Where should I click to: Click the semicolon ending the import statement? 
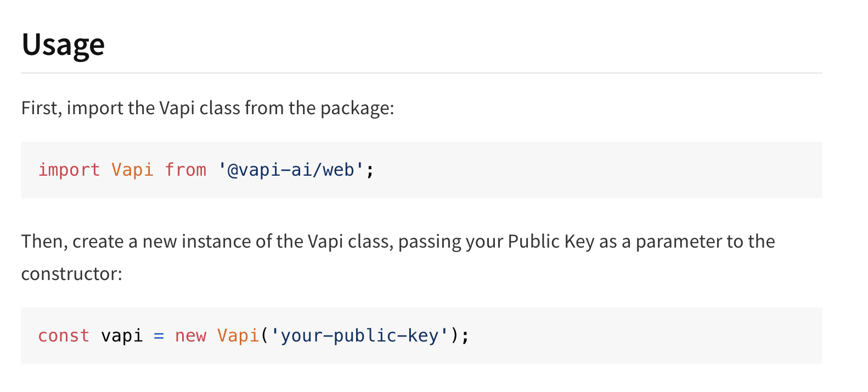tap(370, 170)
